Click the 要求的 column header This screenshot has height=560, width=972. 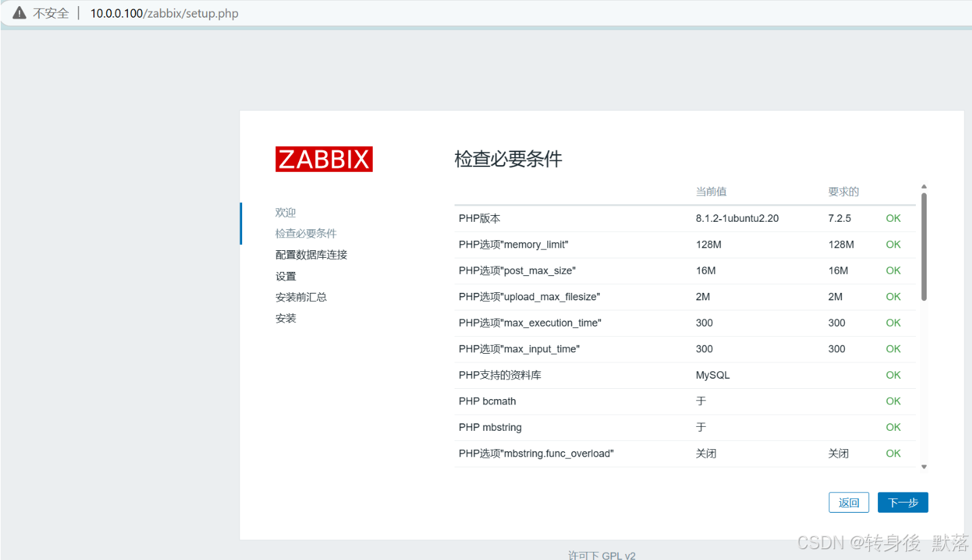coord(843,191)
